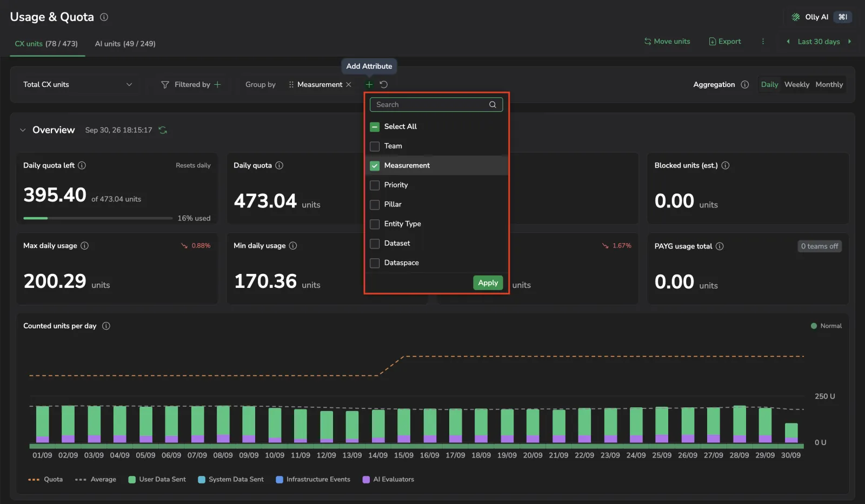Uncheck the Measurement attribute checkbox
865x504 pixels.
(375, 166)
